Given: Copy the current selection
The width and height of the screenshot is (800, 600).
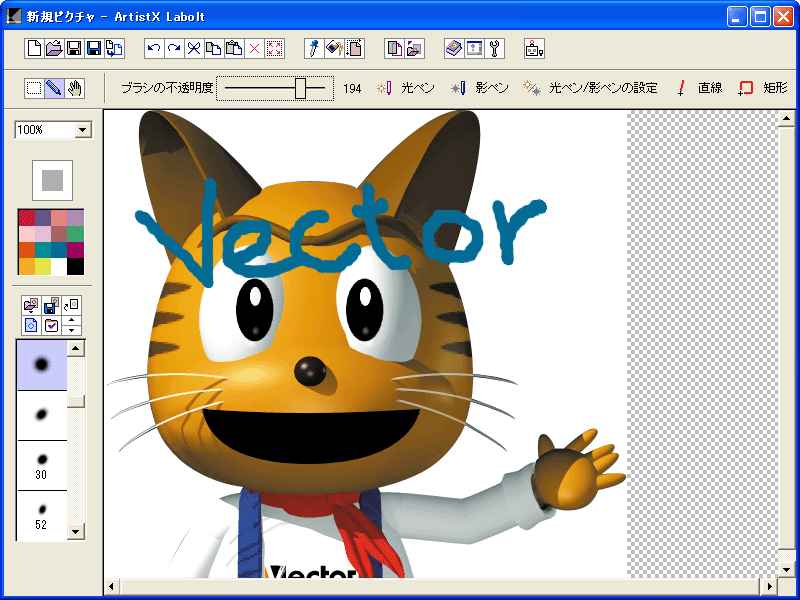Looking at the screenshot, I should pyautogui.click(x=214, y=48).
